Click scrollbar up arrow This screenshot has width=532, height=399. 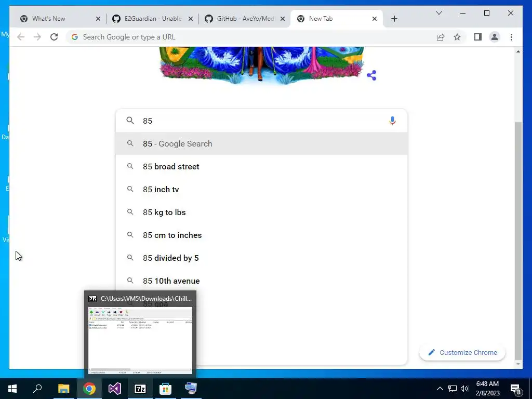point(518,51)
